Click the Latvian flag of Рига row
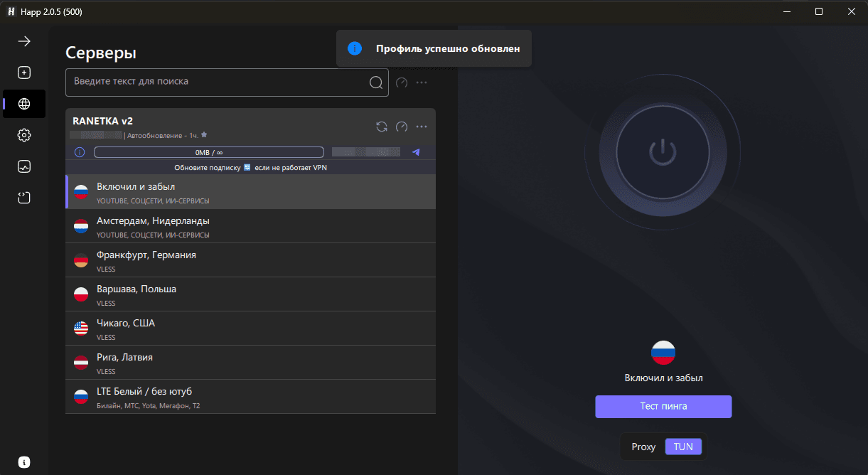The height and width of the screenshot is (475, 868). [x=81, y=363]
